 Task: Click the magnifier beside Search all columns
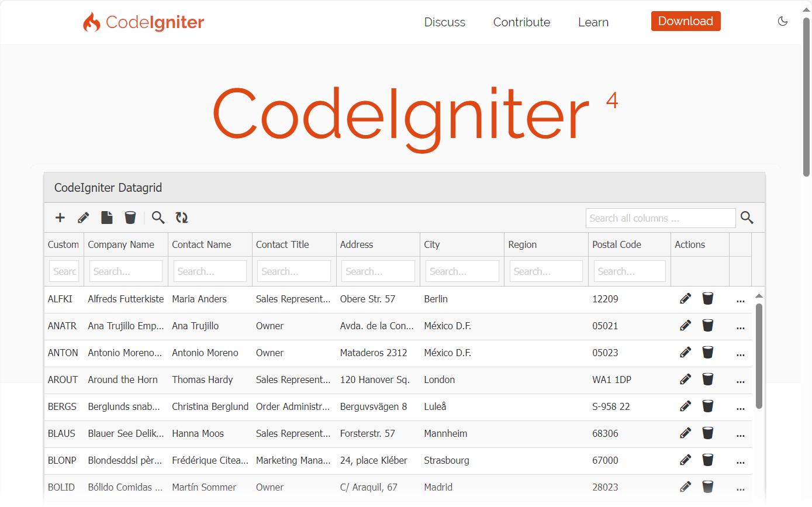point(747,218)
